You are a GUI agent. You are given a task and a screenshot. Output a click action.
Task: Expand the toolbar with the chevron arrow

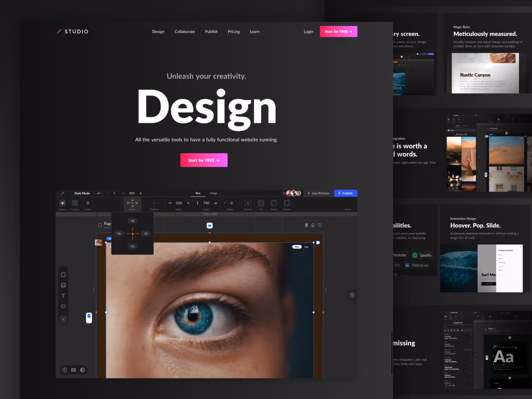63,319
